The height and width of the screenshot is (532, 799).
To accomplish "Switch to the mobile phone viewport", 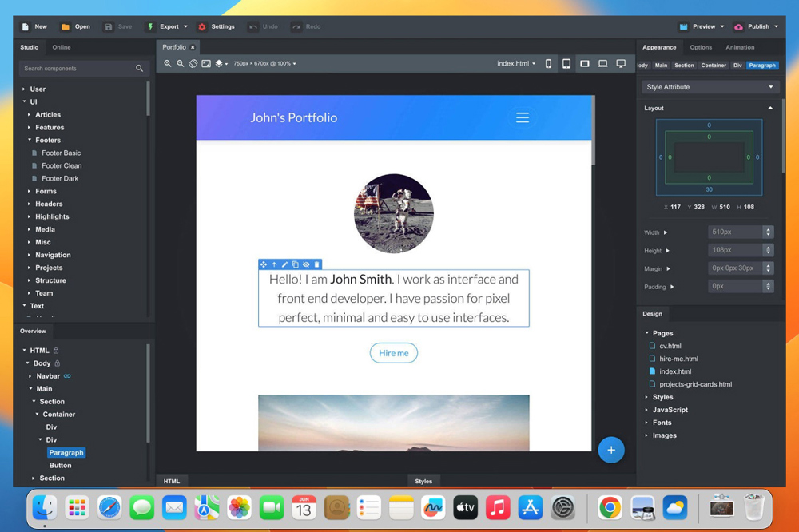I will [548, 64].
